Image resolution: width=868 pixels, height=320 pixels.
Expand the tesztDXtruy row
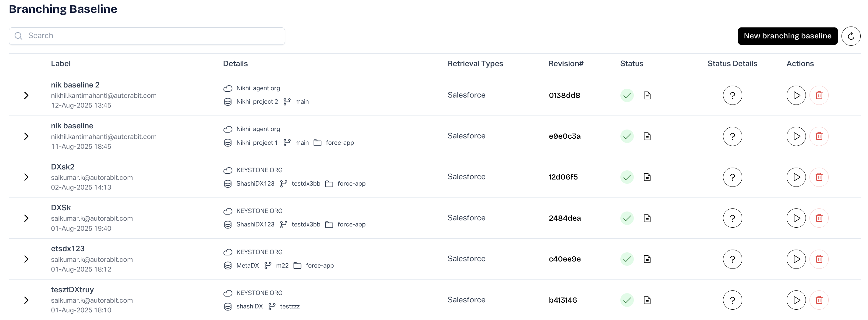point(26,300)
